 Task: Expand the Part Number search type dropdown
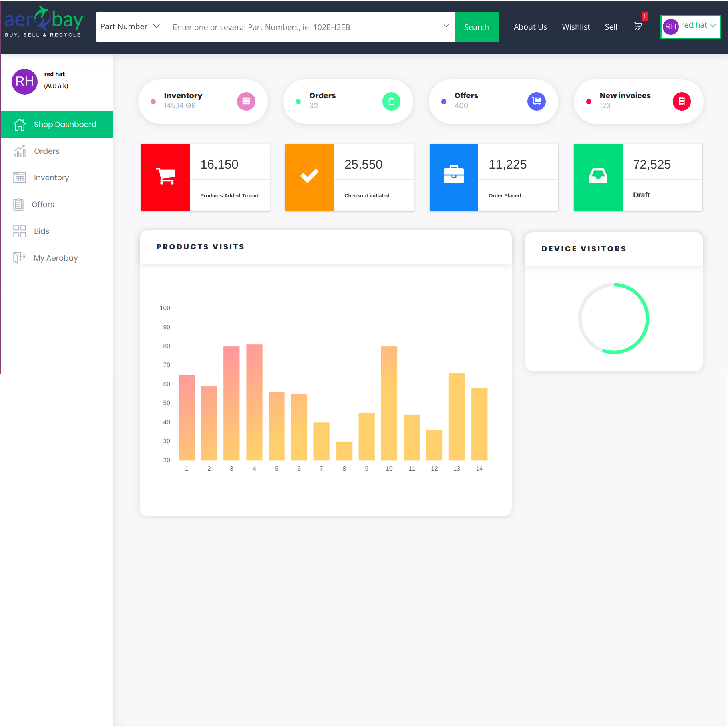[130, 27]
